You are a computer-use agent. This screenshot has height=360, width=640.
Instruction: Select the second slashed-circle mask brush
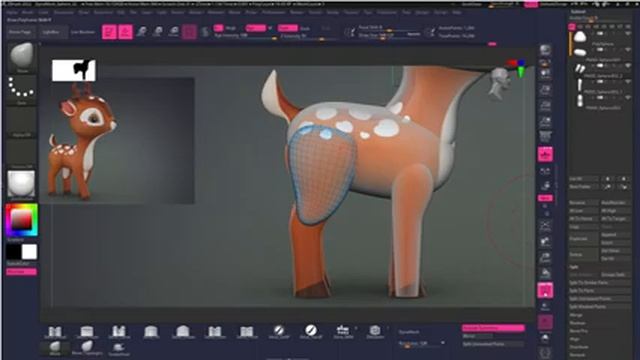pyautogui.click(x=311, y=331)
